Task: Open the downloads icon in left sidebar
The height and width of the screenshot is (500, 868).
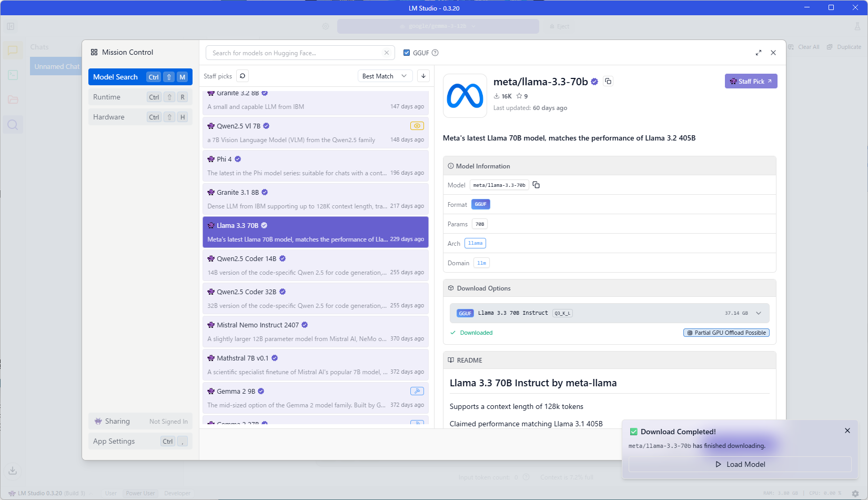Action: 13,470
